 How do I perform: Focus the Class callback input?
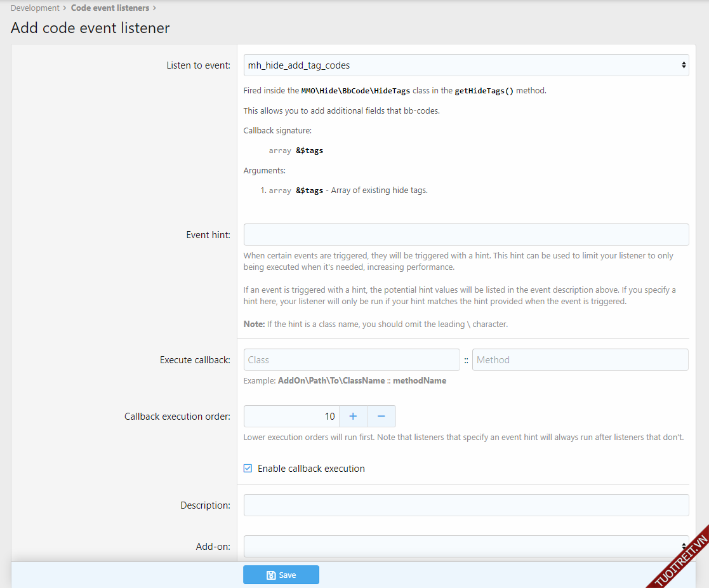352,360
